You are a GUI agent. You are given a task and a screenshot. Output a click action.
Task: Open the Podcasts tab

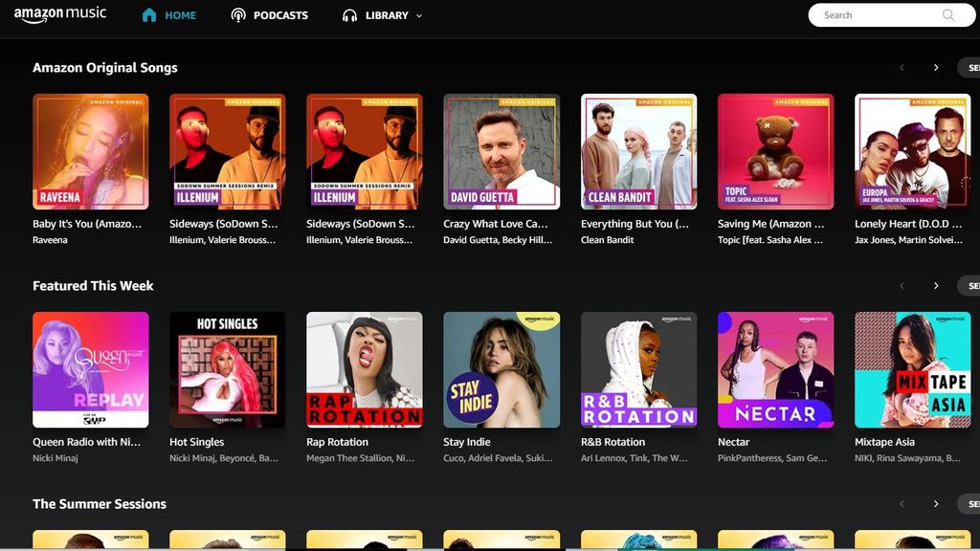click(x=280, y=15)
